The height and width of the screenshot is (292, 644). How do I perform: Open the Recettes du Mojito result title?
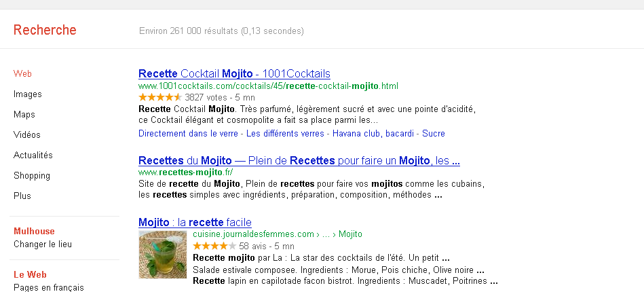299,161
